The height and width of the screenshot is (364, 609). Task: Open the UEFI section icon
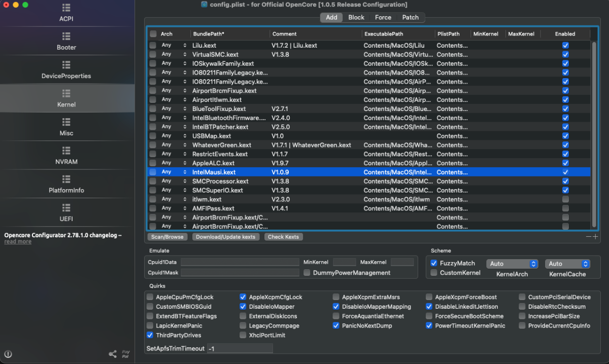point(66,208)
